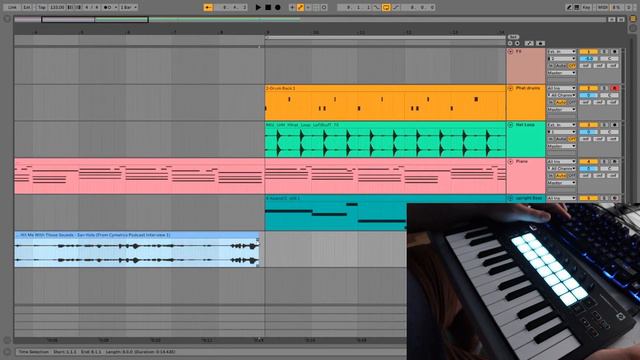Toggle MIDI Map Mode switch
The image size is (640, 360).
pyautogui.click(x=602, y=7)
